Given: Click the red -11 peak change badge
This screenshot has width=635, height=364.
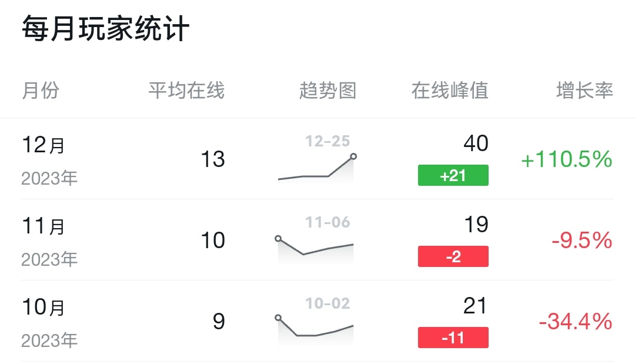Looking at the screenshot, I should coord(453,338).
